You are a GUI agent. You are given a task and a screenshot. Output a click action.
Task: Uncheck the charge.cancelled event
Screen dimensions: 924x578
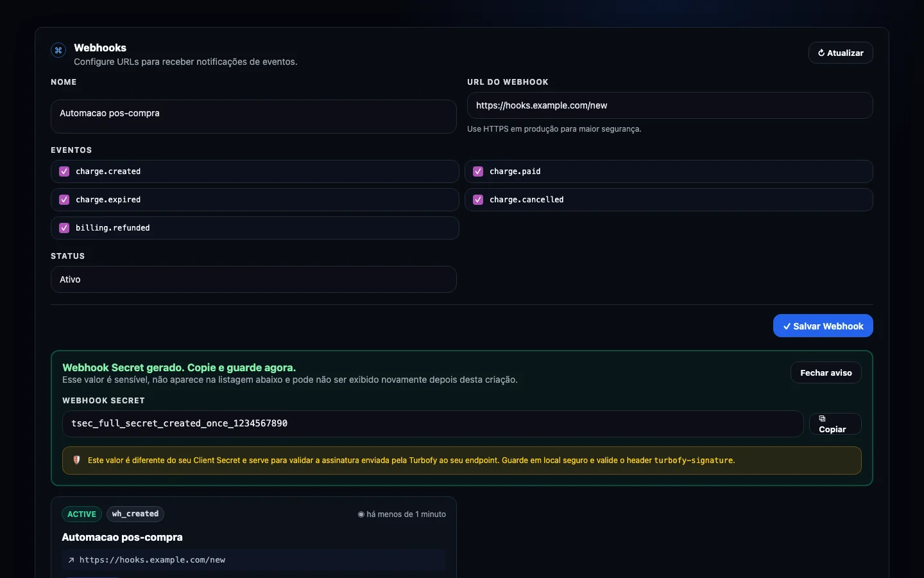point(478,200)
